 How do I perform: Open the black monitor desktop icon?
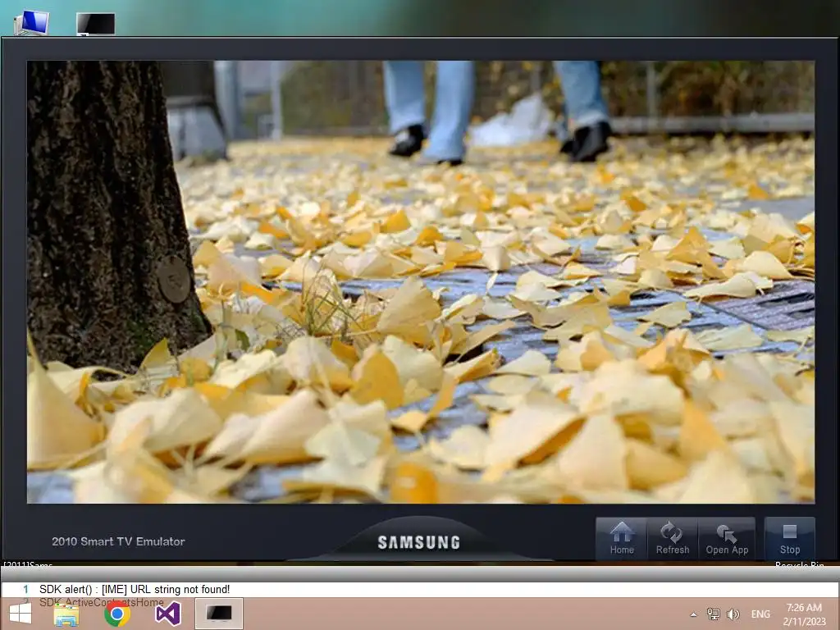[x=95, y=24]
